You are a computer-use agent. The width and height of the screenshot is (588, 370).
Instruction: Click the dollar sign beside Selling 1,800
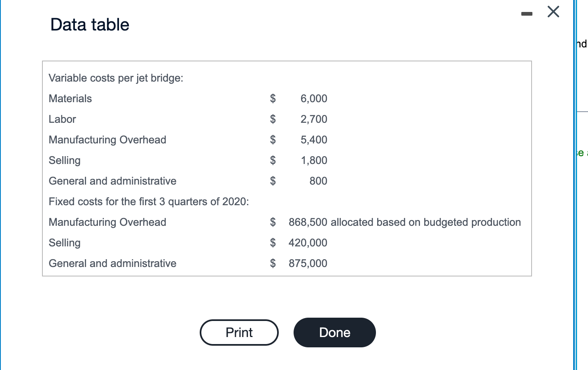[272, 160]
